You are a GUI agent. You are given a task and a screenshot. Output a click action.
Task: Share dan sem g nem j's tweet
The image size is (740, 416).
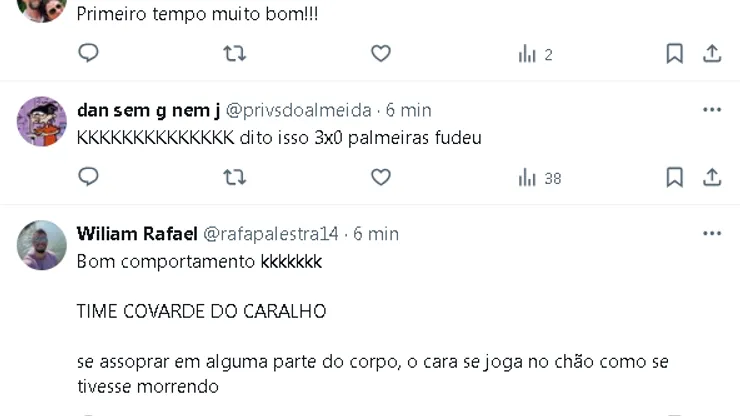click(712, 177)
